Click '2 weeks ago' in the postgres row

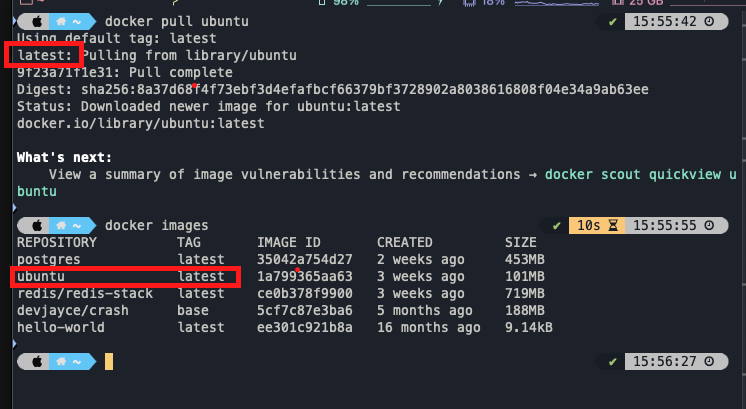(x=421, y=260)
